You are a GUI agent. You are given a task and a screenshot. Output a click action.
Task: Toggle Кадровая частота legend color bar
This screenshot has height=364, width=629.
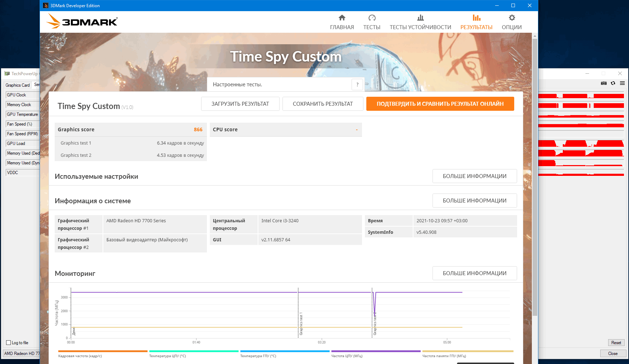coord(103,351)
